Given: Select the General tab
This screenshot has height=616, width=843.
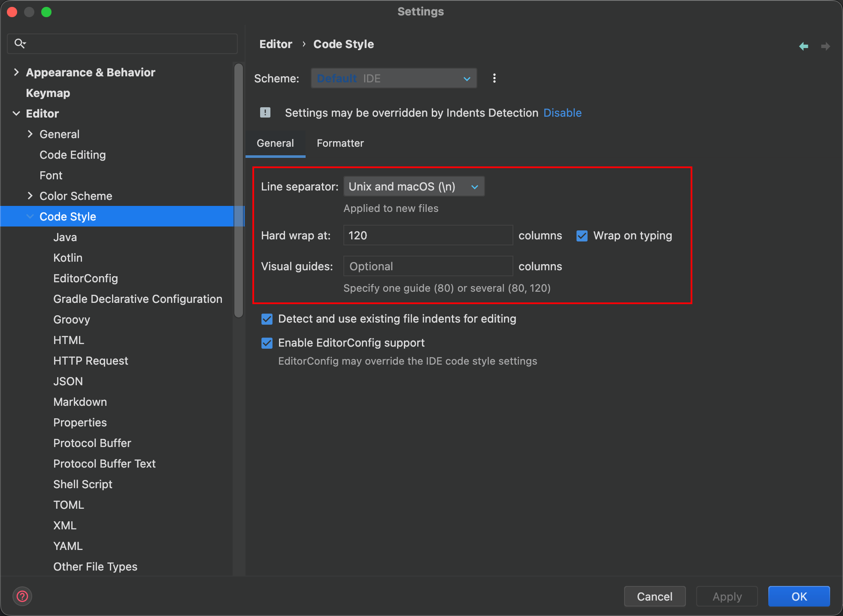Looking at the screenshot, I should 275,143.
